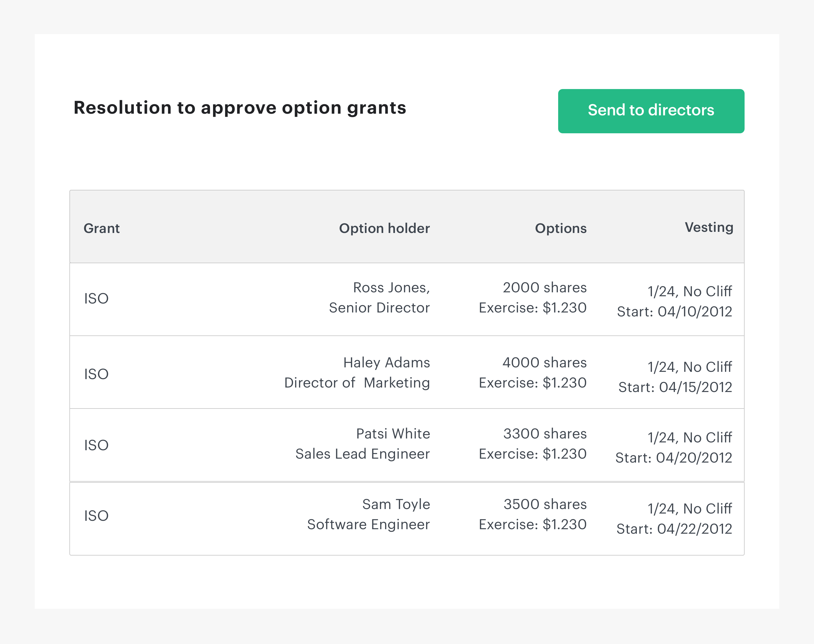Select the Options column header

pyautogui.click(x=561, y=228)
